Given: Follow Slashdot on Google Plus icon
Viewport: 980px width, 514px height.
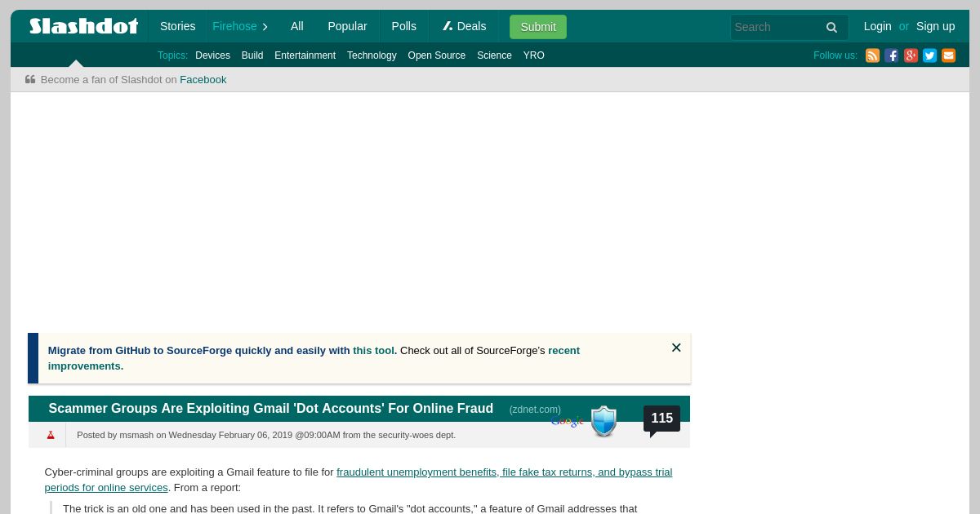Looking at the screenshot, I should 911,55.
